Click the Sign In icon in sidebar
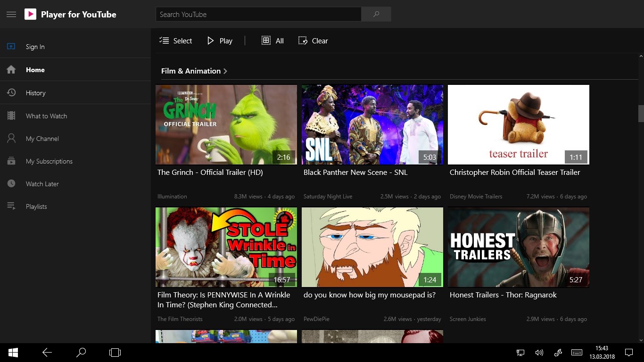Screen dimensions: 644x362 point(11,47)
